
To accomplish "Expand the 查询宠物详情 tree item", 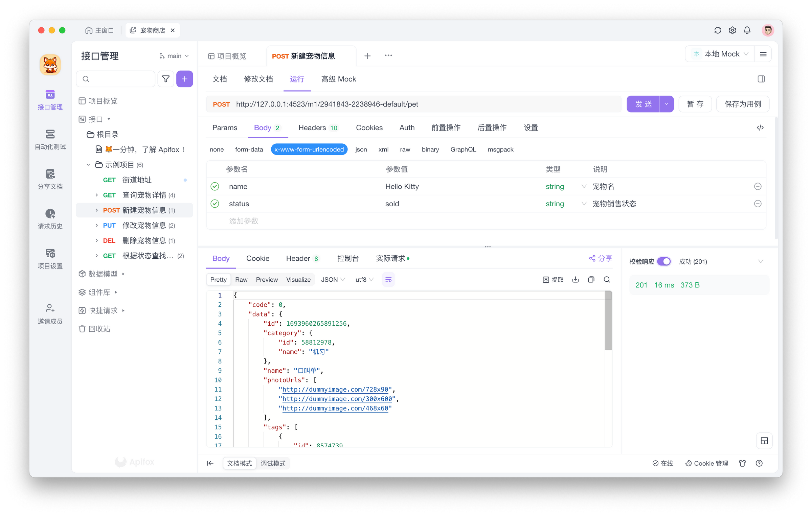I will (x=96, y=195).
